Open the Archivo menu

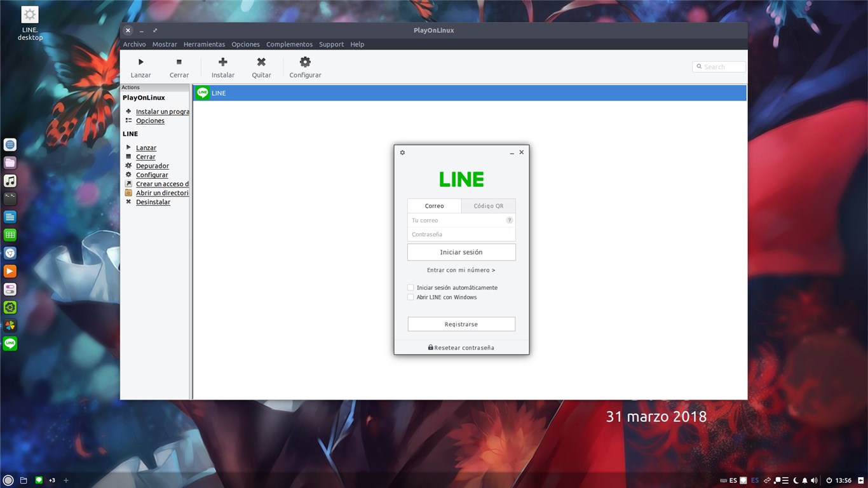(x=134, y=44)
